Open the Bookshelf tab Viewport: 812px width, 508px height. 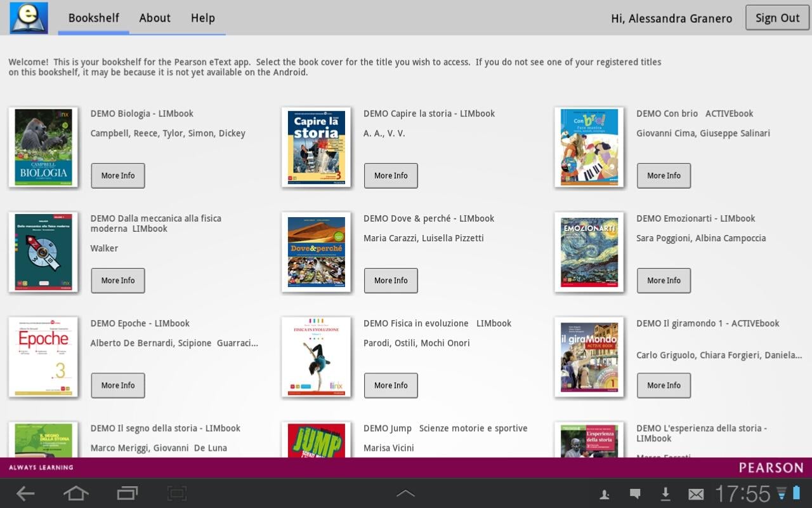coord(94,18)
